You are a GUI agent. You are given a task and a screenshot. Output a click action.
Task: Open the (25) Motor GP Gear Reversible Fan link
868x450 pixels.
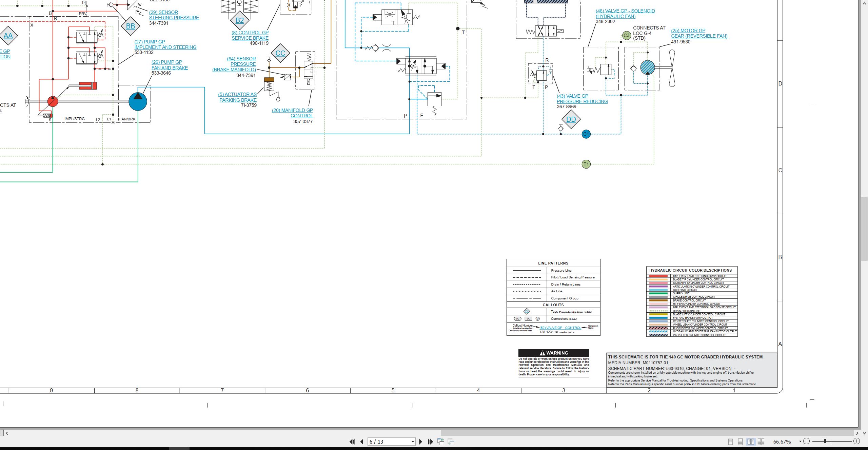pyautogui.click(x=699, y=33)
